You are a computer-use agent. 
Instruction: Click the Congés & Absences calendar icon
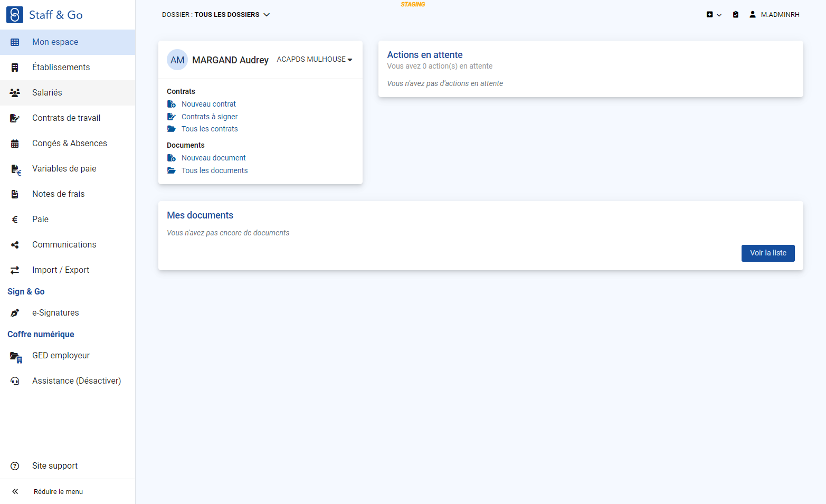15,144
